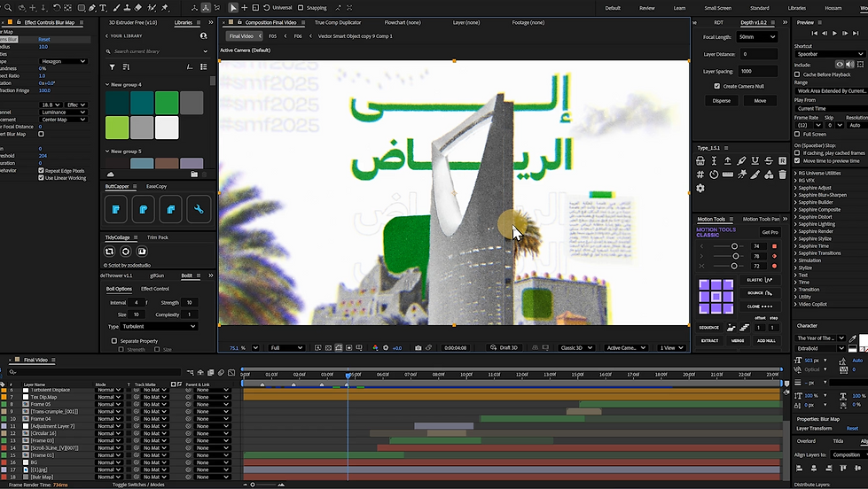
Task: Switch library to list view icon
Action: click(204, 67)
